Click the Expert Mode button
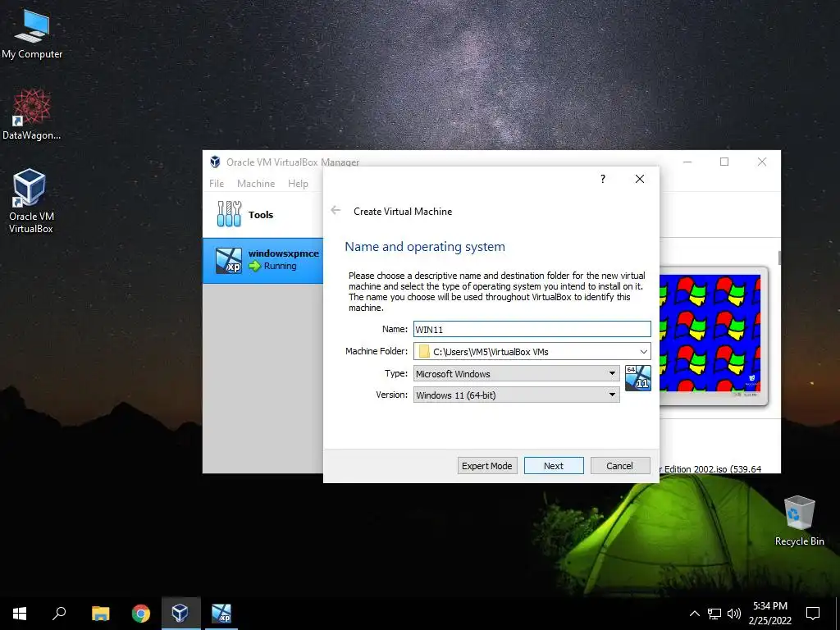 pyautogui.click(x=487, y=466)
